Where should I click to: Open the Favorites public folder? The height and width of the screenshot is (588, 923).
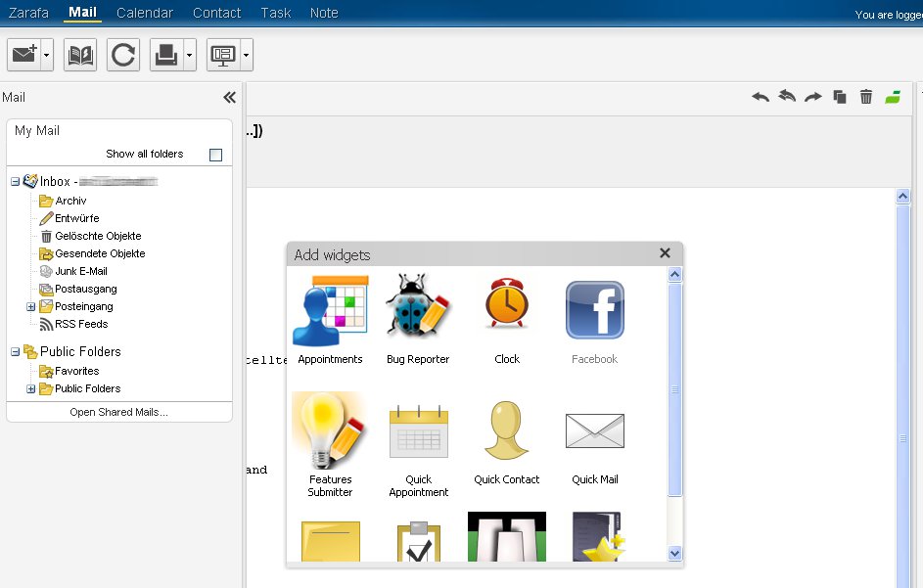point(77,372)
